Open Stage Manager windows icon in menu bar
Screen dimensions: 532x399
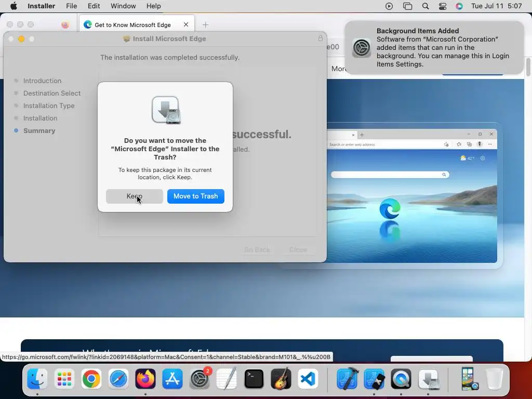click(407, 6)
